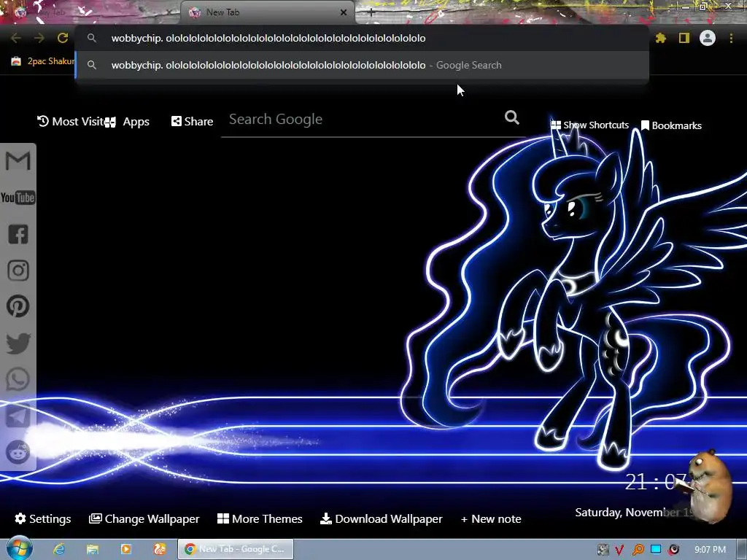Image resolution: width=747 pixels, height=560 pixels.
Task: Add a note with + New note
Action: 491,519
